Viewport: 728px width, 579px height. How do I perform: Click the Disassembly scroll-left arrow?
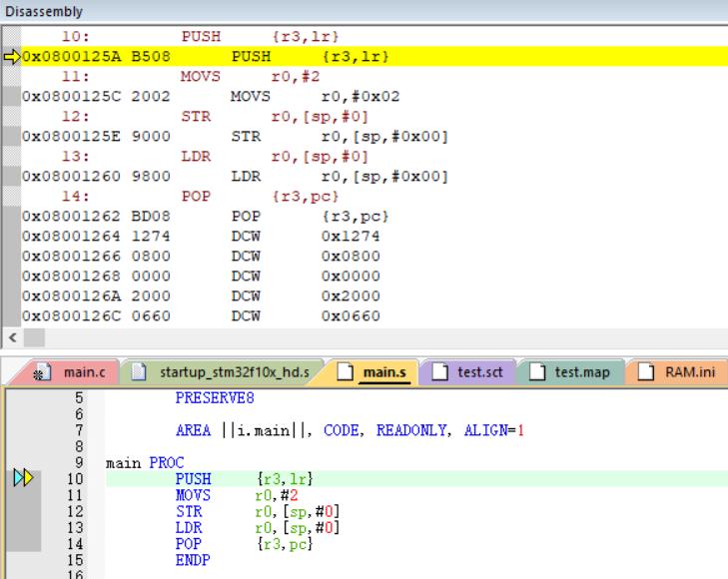pyautogui.click(x=11, y=338)
